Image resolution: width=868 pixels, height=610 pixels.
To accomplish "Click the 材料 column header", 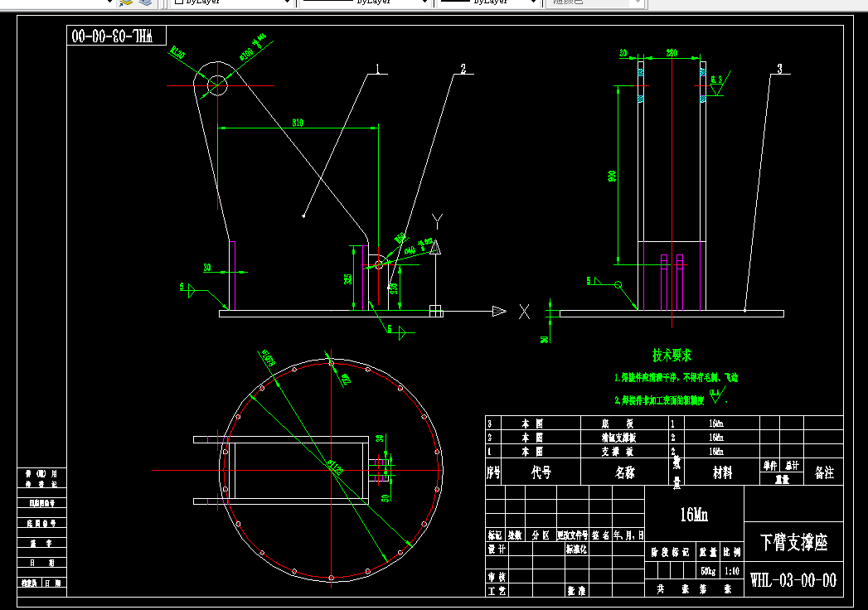I will coord(722,472).
